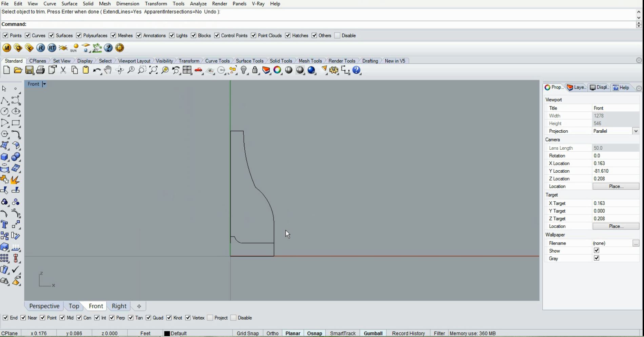Cut selection with the scissors icon
Image resolution: width=644 pixels, height=337 pixels.
[63, 70]
